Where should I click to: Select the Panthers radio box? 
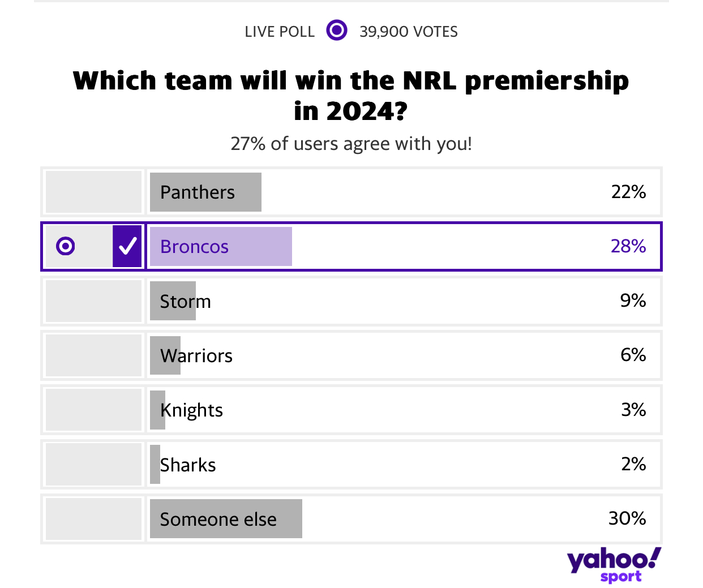[x=93, y=192]
